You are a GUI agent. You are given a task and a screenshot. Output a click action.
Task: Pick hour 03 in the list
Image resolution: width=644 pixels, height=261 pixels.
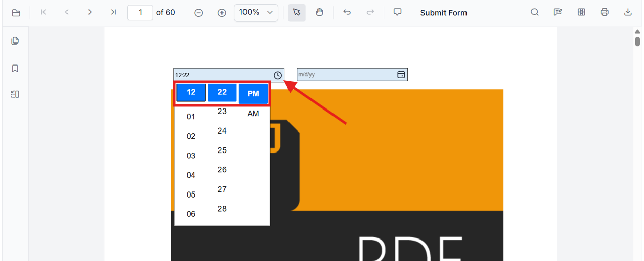coord(191,156)
